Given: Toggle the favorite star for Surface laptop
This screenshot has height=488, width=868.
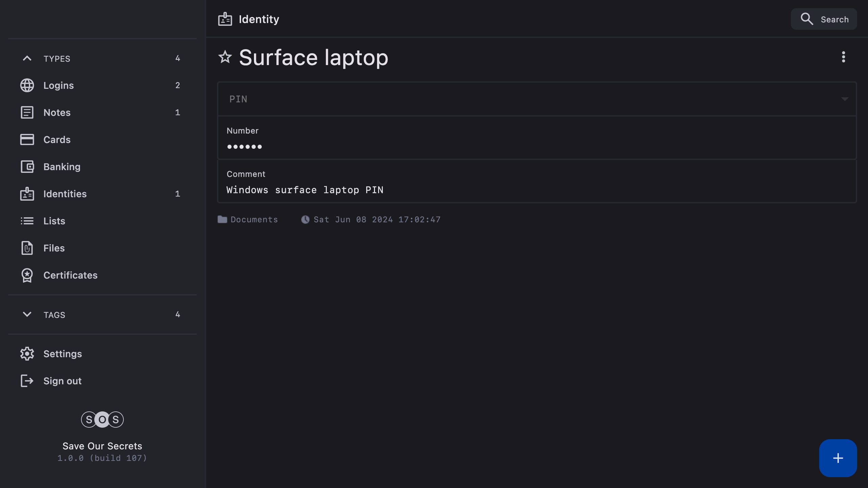Looking at the screenshot, I should coord(225,57).
